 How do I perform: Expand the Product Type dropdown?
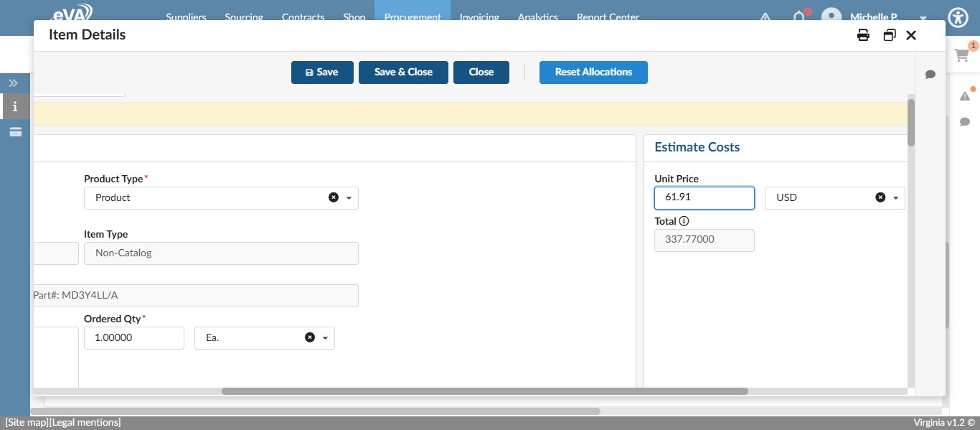pos(349,198)
